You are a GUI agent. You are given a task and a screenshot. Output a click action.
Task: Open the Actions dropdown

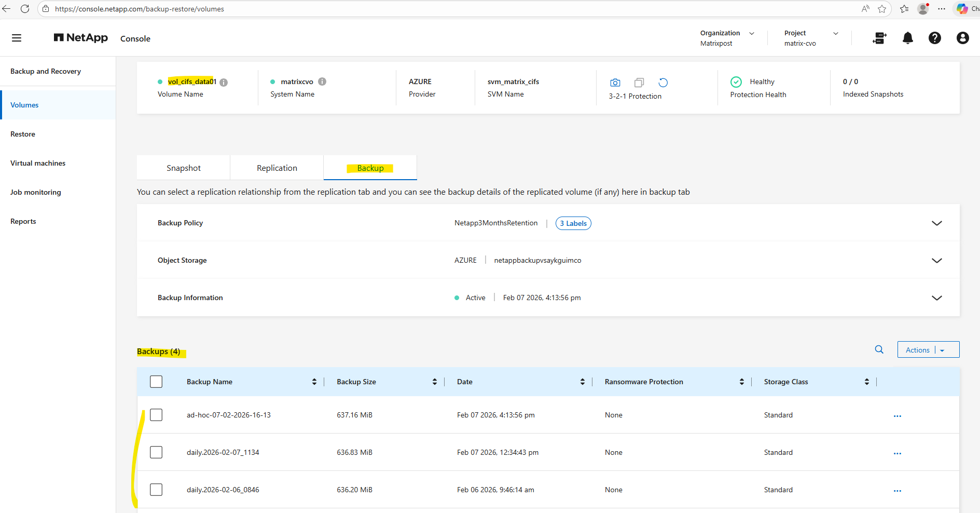coord(928,350)
